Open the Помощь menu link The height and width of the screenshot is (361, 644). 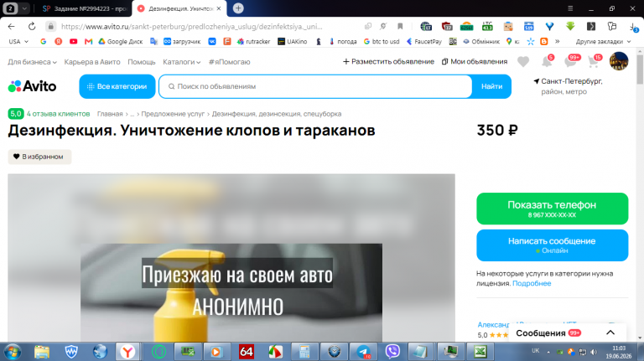(x=141, y=62)
